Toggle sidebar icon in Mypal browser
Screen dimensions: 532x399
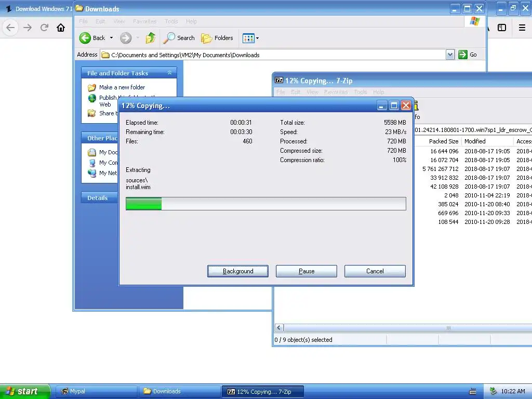(502, 28)
